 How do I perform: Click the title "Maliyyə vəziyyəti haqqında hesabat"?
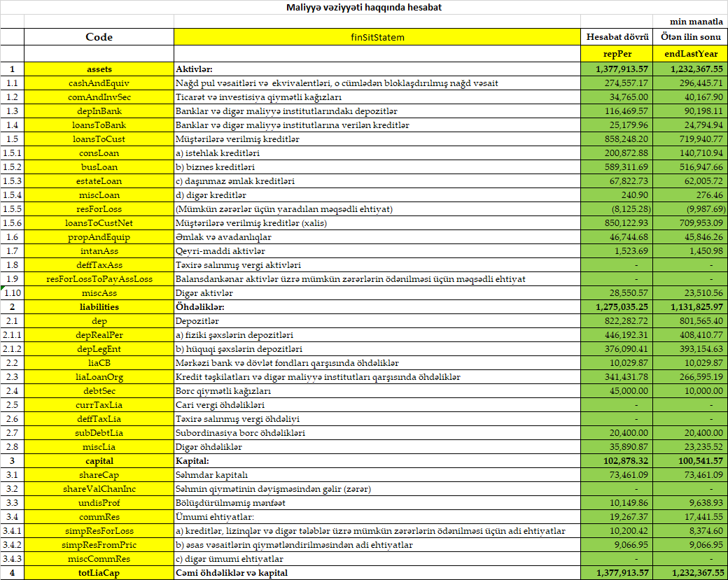(363, 8)
